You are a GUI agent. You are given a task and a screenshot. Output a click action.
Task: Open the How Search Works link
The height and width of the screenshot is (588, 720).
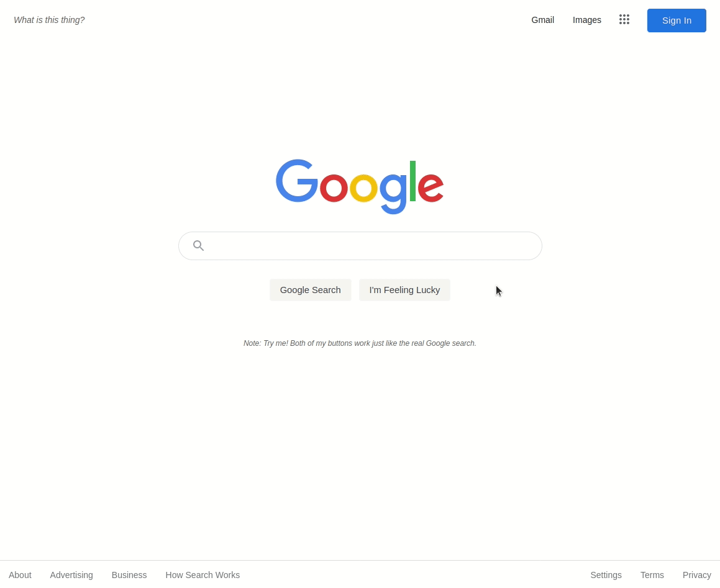[203, 575]
